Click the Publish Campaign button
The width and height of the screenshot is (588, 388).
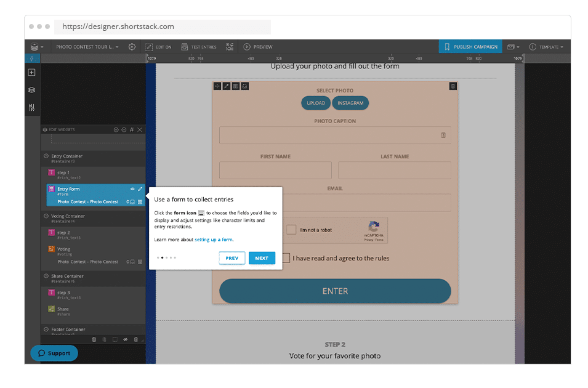click(471, 47)
